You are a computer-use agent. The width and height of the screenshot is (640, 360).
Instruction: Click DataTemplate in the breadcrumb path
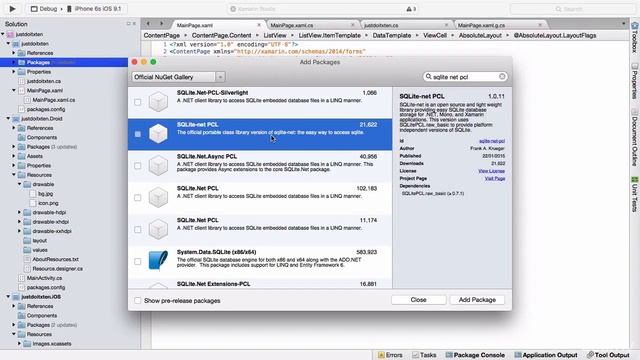tap(392, 36)
